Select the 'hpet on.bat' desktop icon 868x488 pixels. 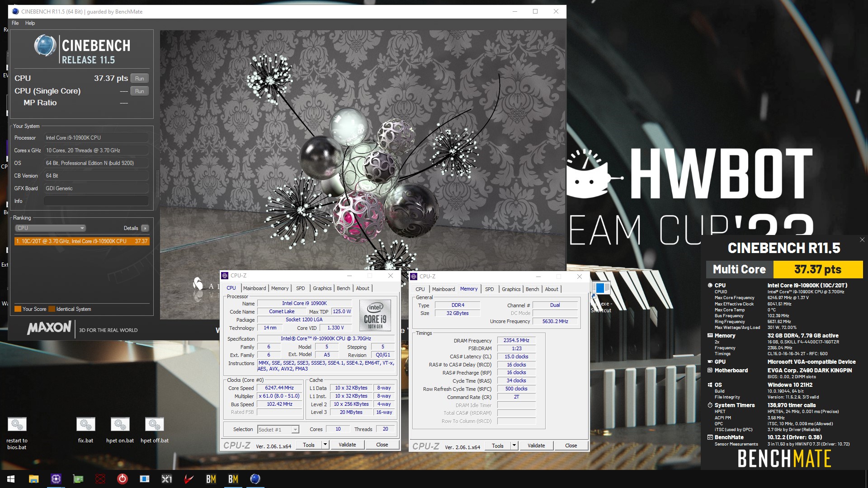point(120,430)
